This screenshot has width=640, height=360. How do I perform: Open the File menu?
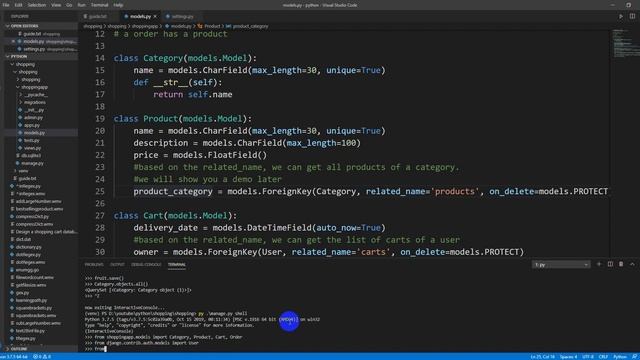tap(6, 5)
